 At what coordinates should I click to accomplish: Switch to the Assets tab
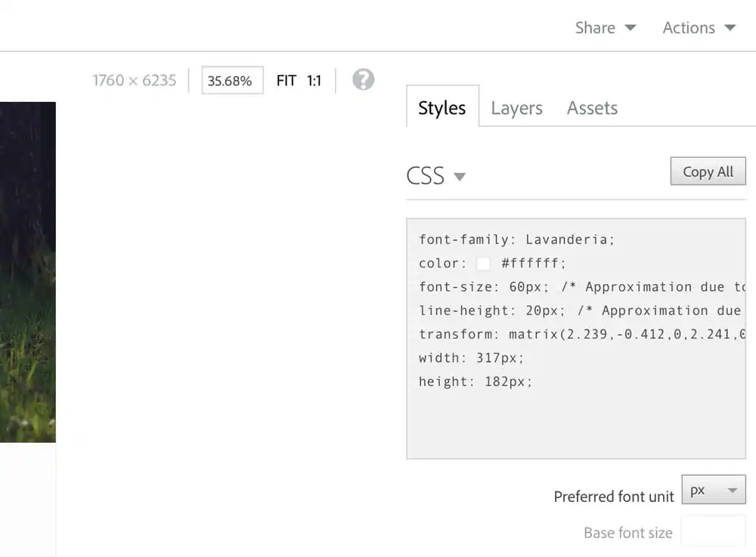coord(592,108)
